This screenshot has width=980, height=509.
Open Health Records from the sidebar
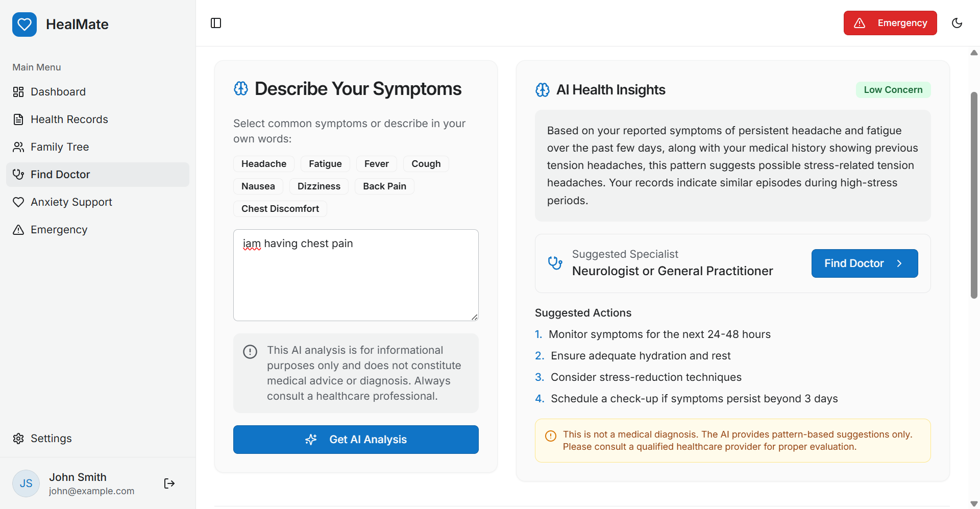(69, 119)
